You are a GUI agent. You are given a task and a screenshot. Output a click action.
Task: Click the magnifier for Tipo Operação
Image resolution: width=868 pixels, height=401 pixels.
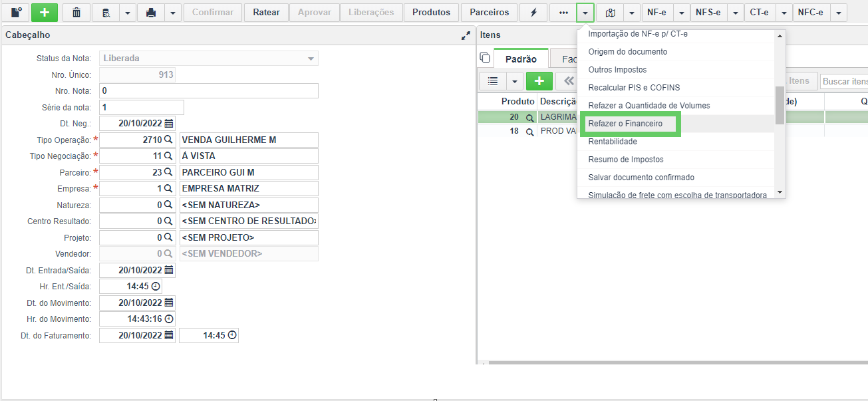coord(168,140)
